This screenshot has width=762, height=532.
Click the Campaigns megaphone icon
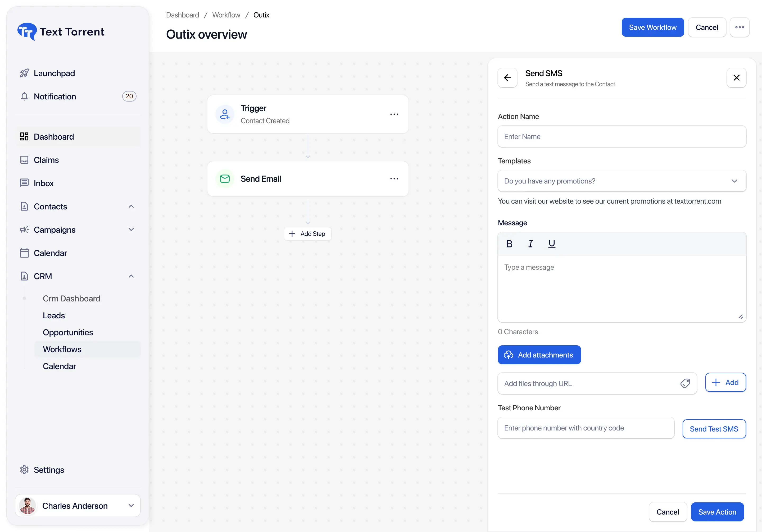24,230
